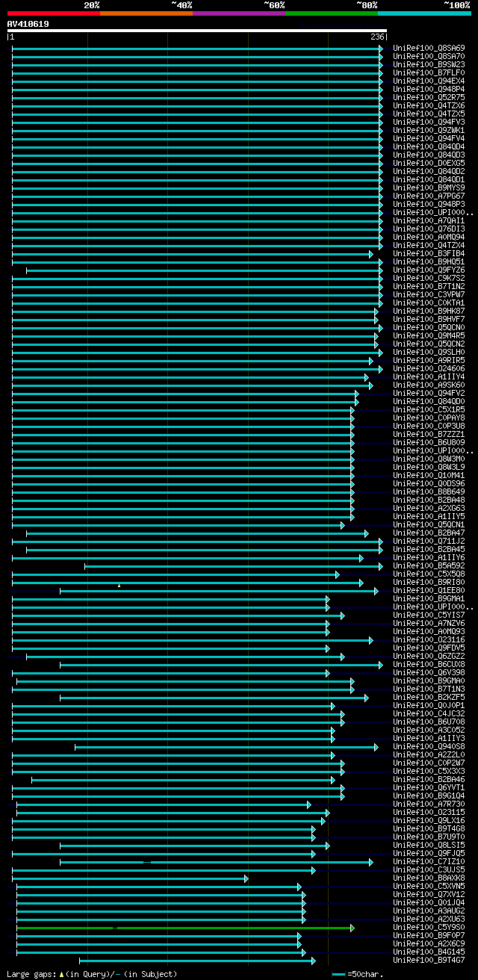Open hit UniRef100_B5A592
Image resolution: width=478 pixels, height=980 pixels.
[x=429, y=565]
